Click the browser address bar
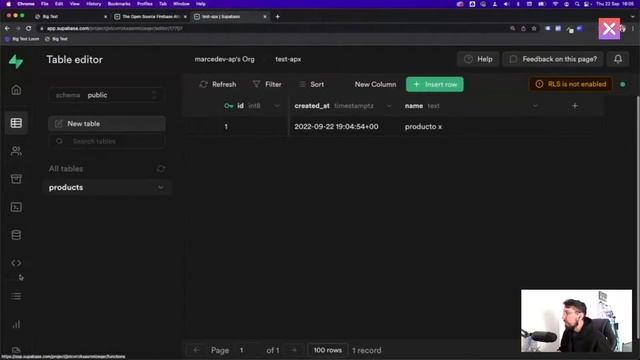 tap(273, 28)
